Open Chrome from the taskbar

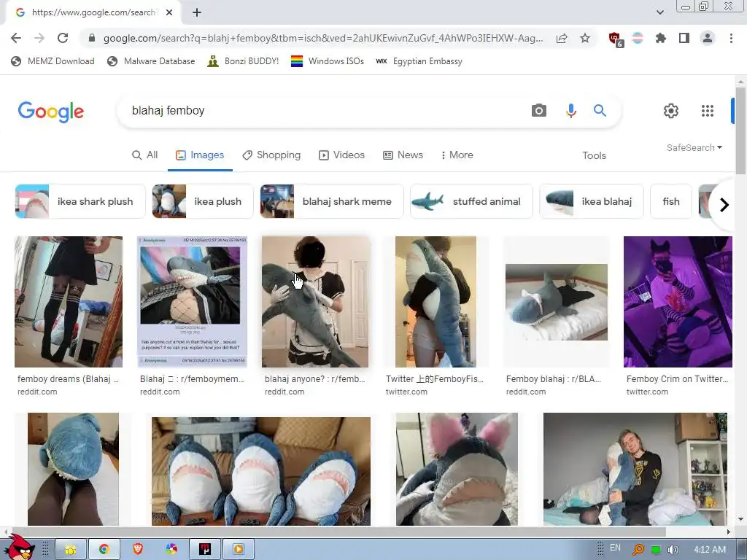point(104,550)
